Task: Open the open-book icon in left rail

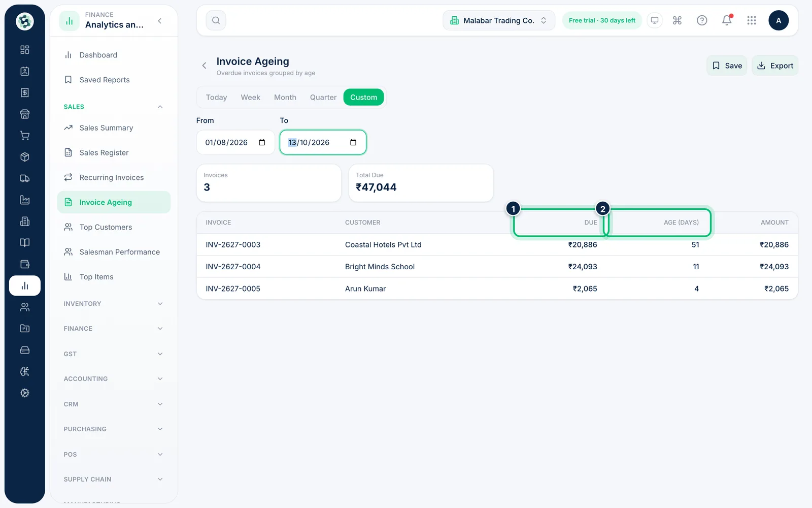Action: (24, 243)
